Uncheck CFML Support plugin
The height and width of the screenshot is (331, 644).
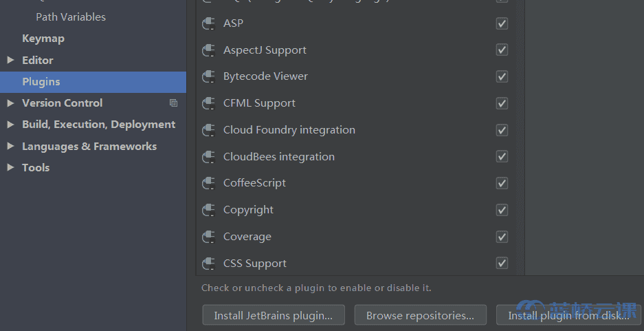click(x=502, y=103)
